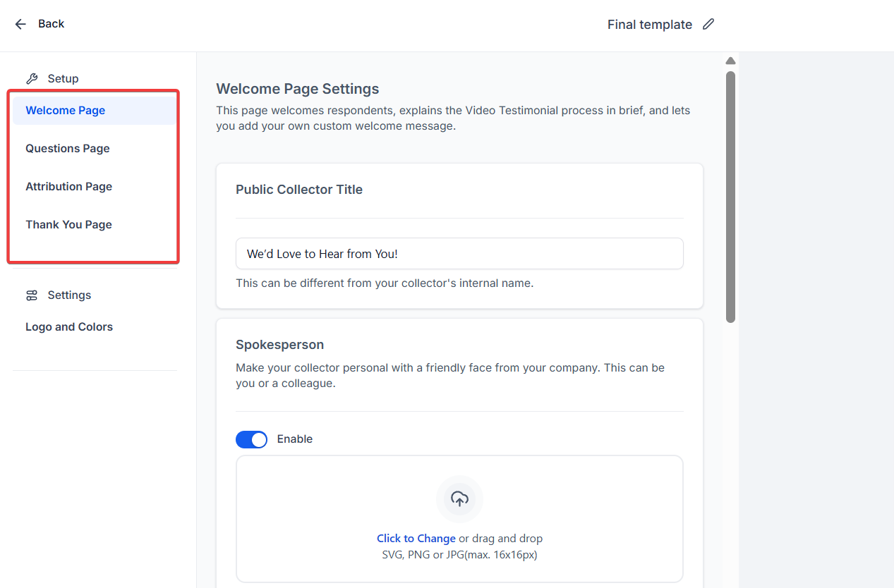Screen dimensions: 894x588
Task: Click the 'Final template' title text
Action: 649,25
